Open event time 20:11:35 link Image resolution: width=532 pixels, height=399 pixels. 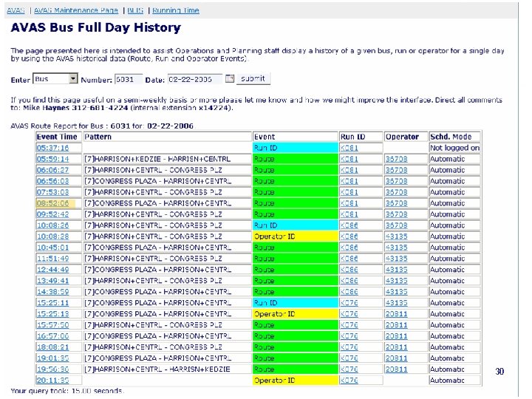[x=52, y=381]
